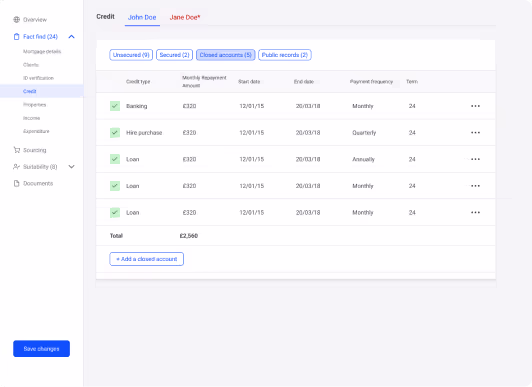The image size is (532, 387).
Task: Open more options for Annually Loan row
Action: tap(475, 159)
